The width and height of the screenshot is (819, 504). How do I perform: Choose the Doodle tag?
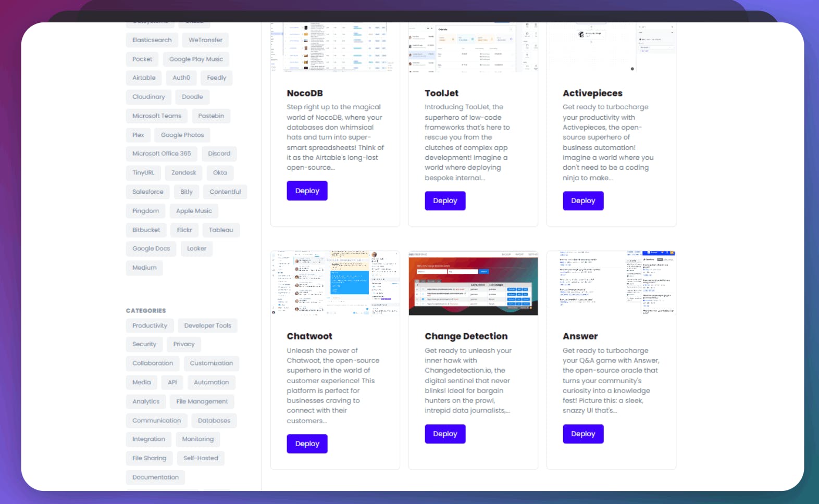(192, 97)
